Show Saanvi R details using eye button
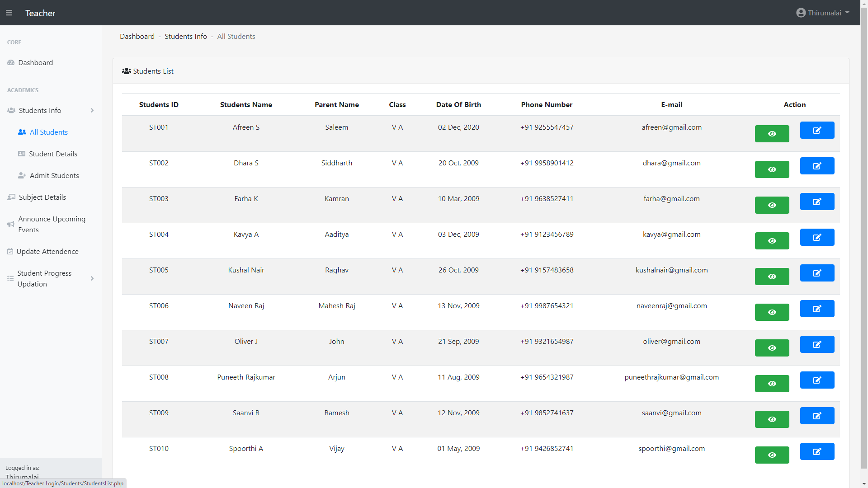Image resolution: width=868 pixels, height=488 pixels. pos(772,419)
